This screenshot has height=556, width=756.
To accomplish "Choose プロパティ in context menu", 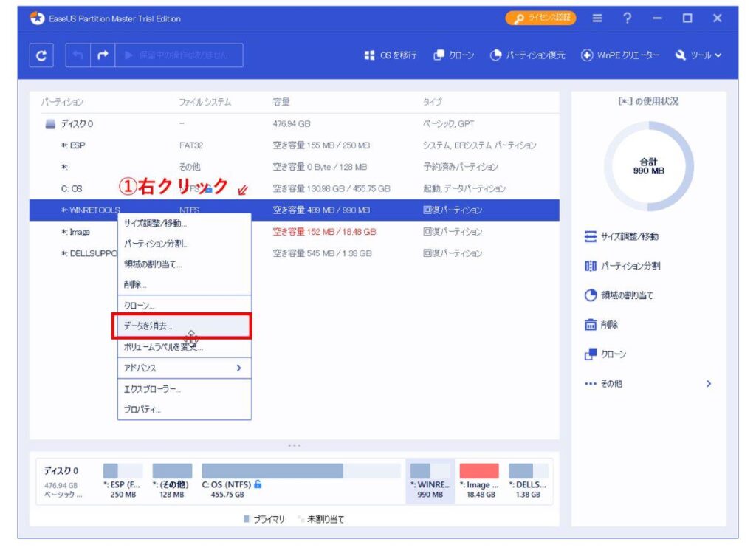I will pos(184,409).
